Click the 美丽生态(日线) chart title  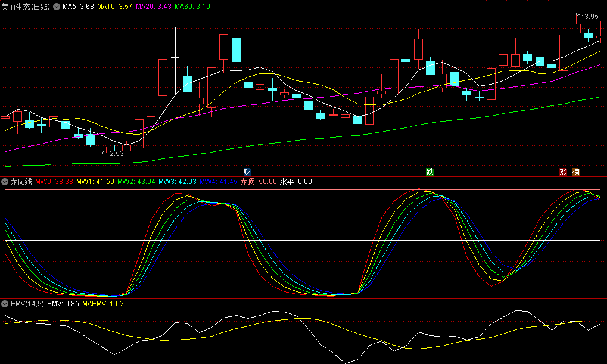click(26, 7)
